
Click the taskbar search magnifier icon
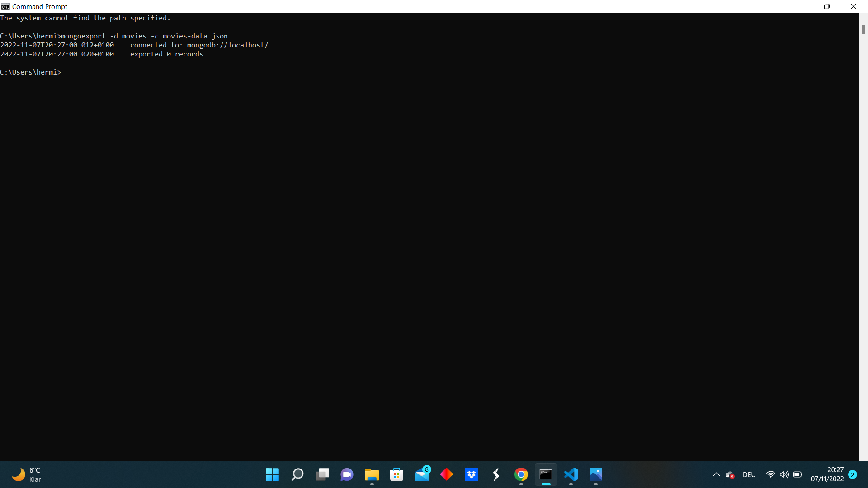[297, 474]
